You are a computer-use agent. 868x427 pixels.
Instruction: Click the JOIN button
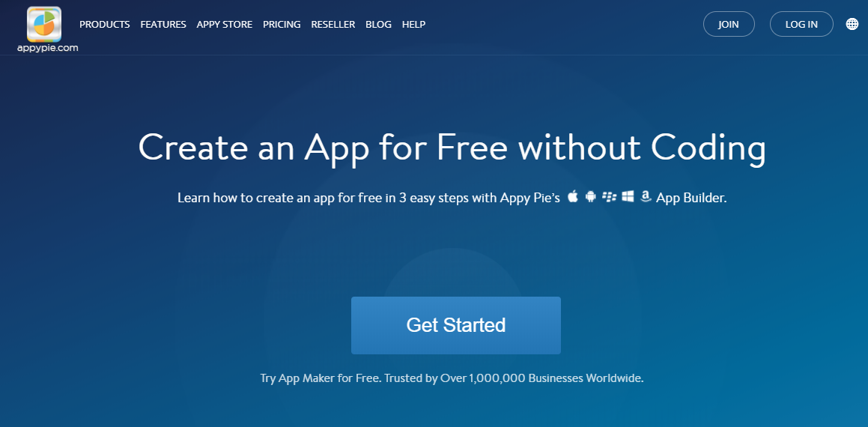coord(729,24)
